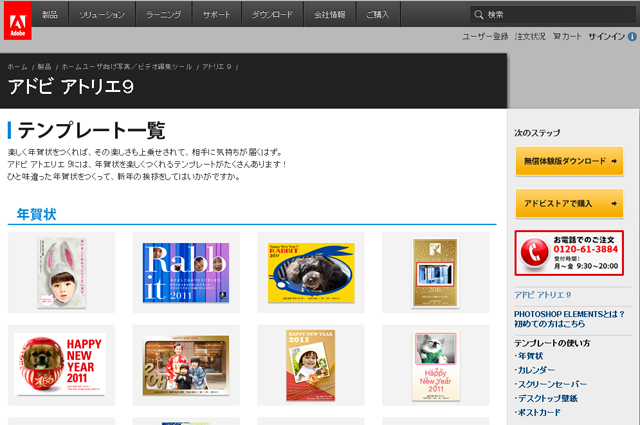Click the 製品 breadcrumb link
This screenshot has width=640, height=425.
44,67
